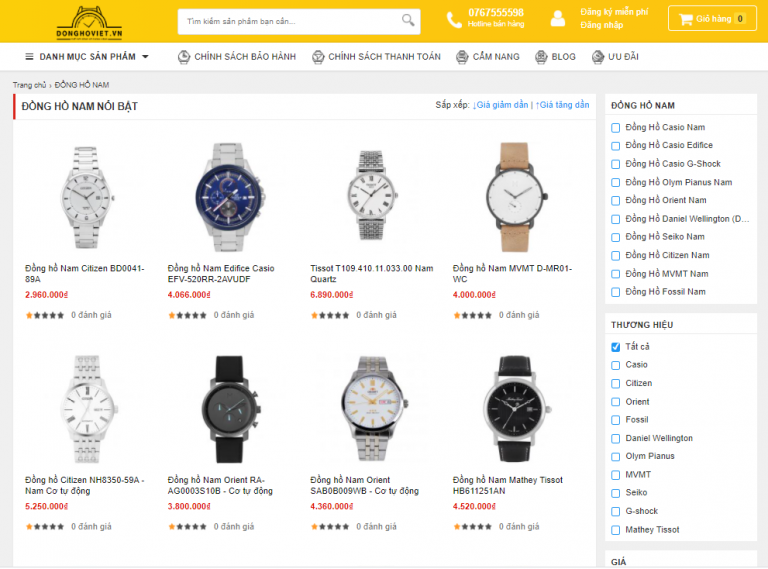Image resolution: width=768 pixels, height=569 pixels.
Task: Click title Đồng hồ Nam Orient SAB0B009WB
Action: coord(364,485)
